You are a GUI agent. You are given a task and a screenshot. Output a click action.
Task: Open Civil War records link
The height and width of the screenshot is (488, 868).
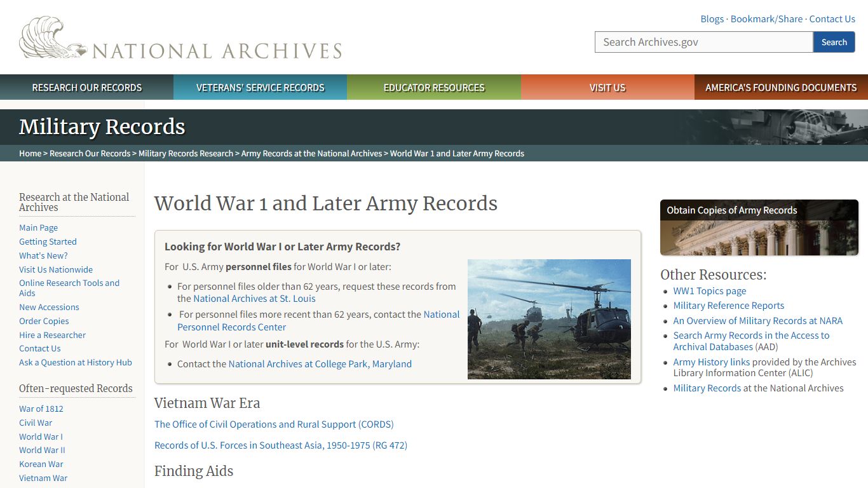[x=36, y=423]
